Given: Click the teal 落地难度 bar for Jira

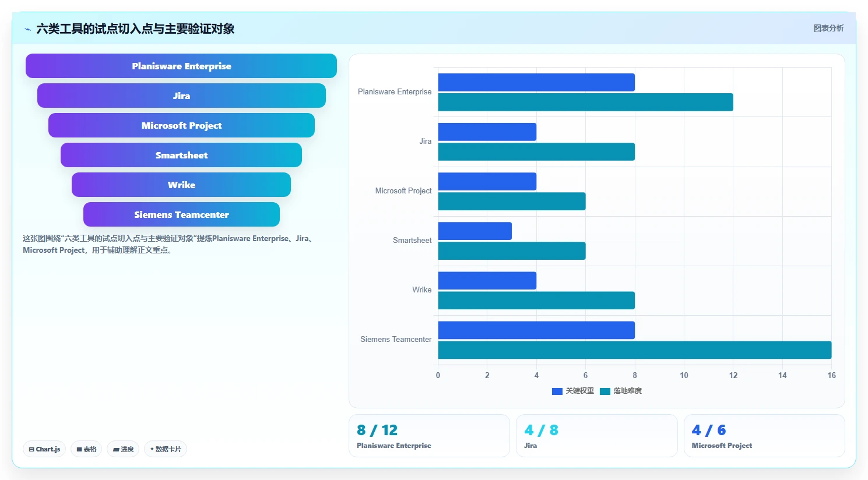Looking at the screenshot, I should pos(536,151).
